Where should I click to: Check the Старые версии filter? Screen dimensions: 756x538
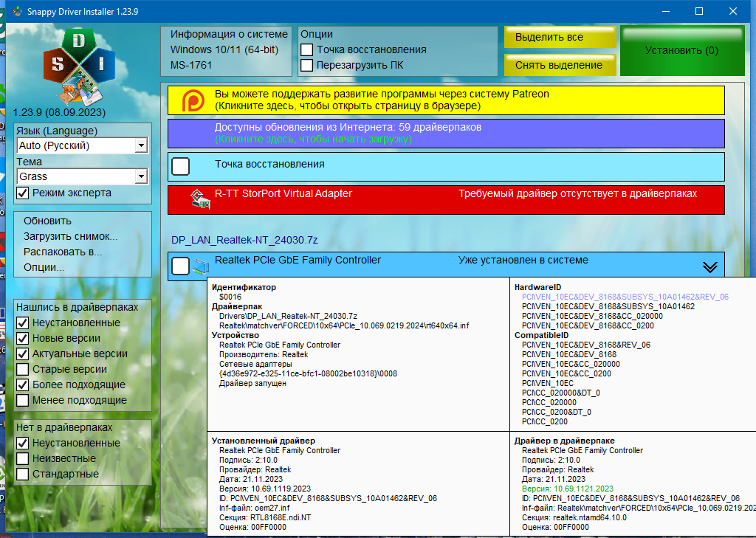point(23,369)
